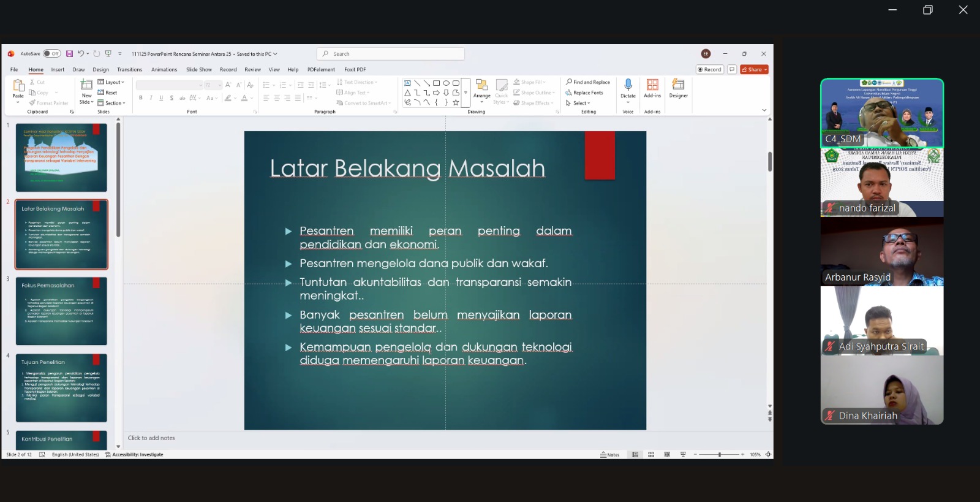This screenshot has height=502, width=980.
Task: Open the Transitions ribbon tab
Action: [x=129, y=70]
